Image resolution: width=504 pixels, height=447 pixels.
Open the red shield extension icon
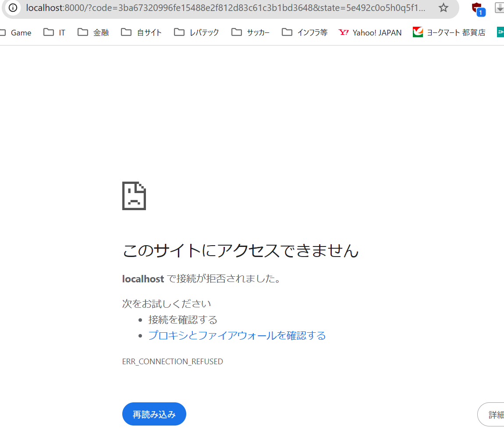point(478,9)
